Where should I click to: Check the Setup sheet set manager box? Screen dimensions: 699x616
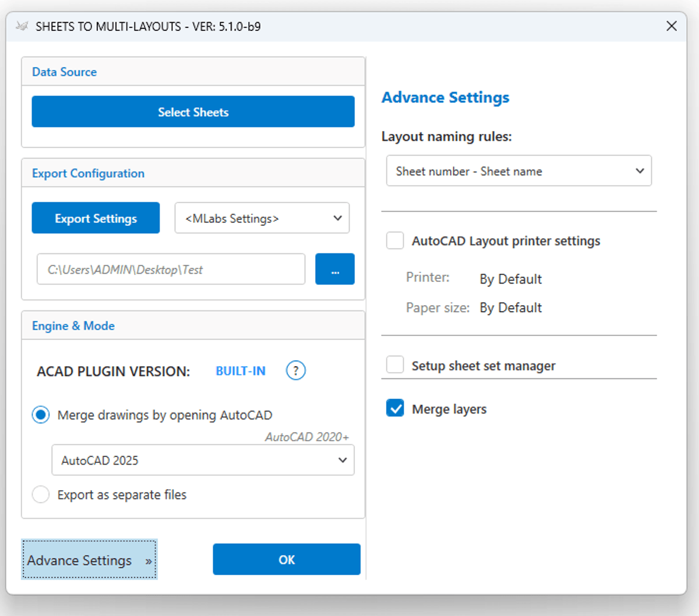(396, 366)
